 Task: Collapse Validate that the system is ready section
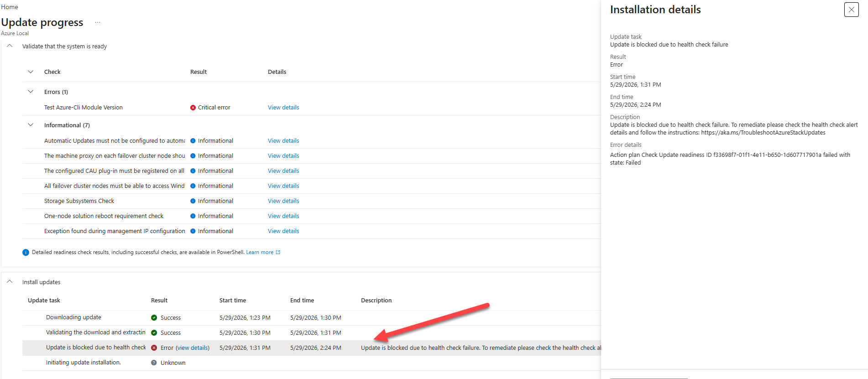[x=10, y=46]
